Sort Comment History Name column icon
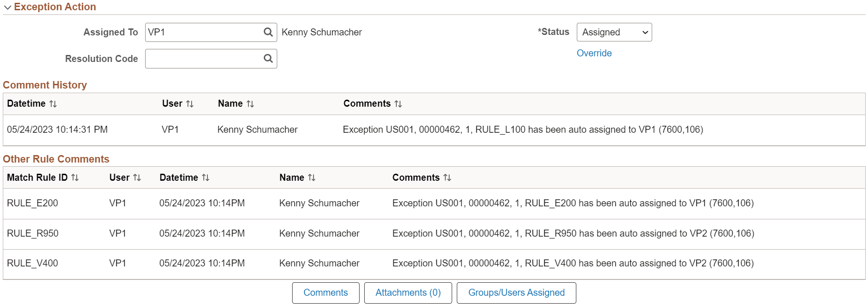Image resolution: width=868 pixels, height=306 pixels. pos(250,104)
